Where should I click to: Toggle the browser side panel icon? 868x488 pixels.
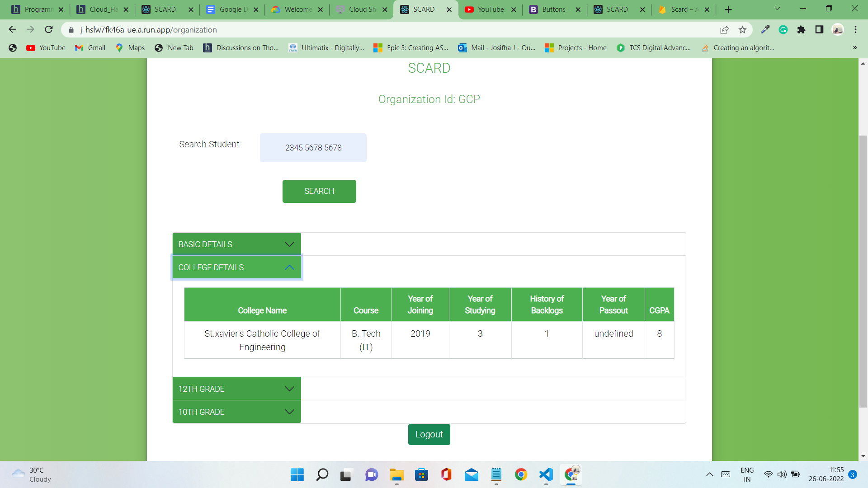[x=819, y=30]
